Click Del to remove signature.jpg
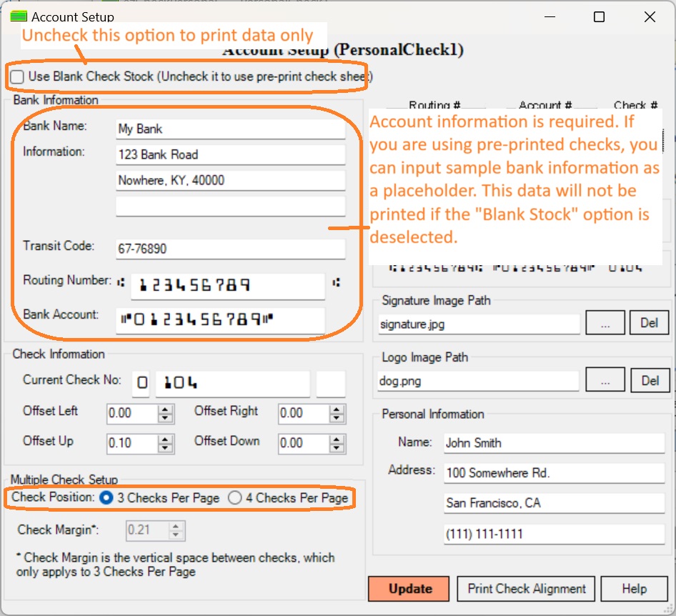676x616 pixels. 649,323
